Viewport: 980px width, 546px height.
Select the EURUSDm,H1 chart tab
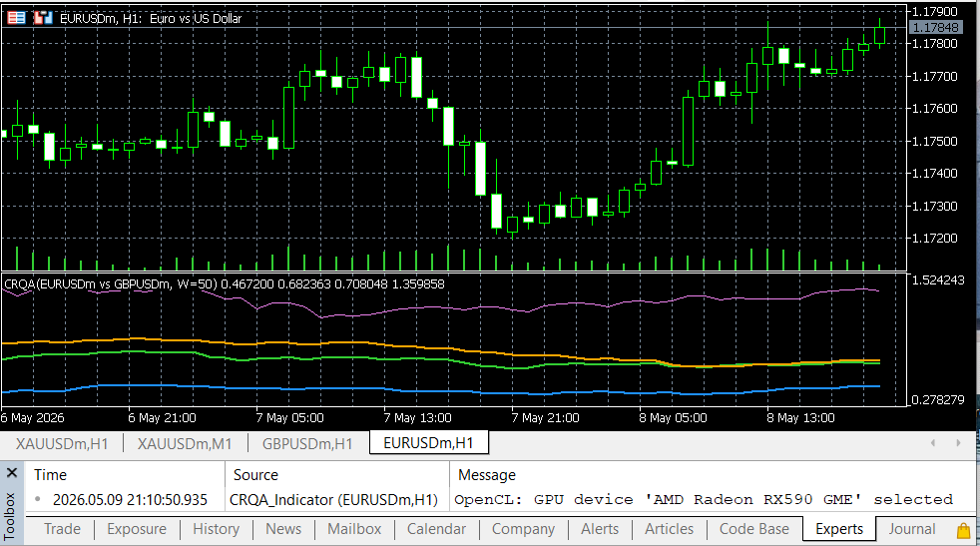[428, 443]
